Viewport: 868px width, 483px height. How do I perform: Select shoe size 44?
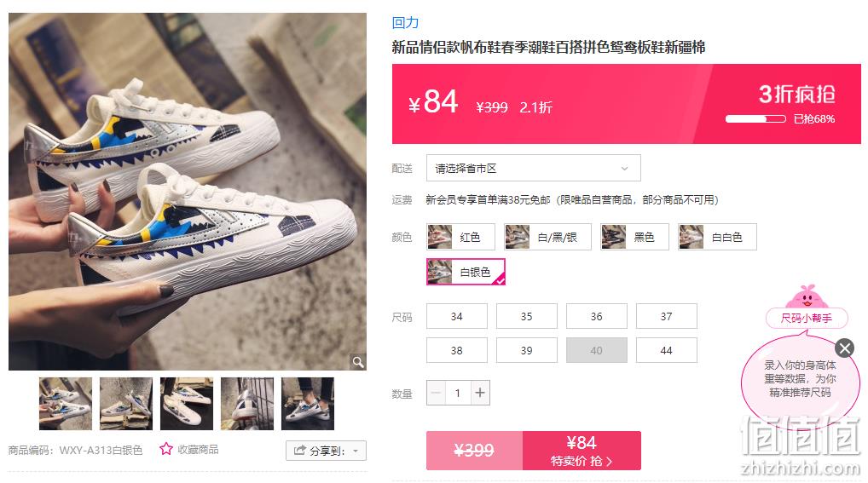tap(667, 350)
